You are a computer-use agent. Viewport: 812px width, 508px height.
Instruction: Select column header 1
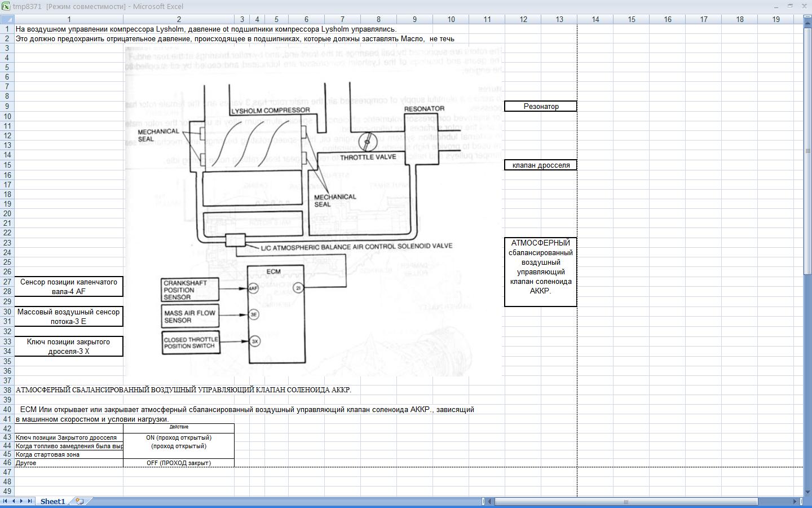click(69, 19)
